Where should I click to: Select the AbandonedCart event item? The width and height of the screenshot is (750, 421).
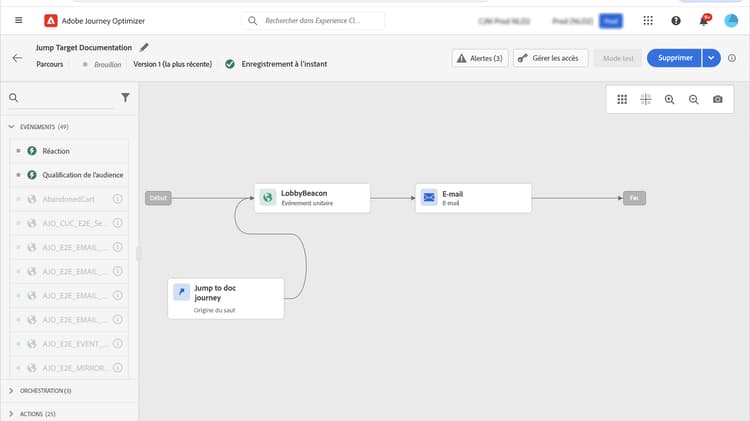click(70, 199)
